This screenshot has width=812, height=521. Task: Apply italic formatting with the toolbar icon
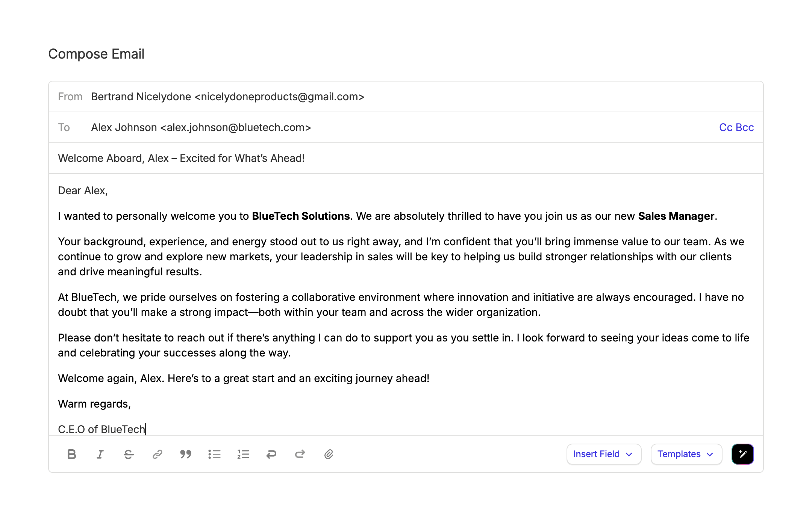(100, 455)
